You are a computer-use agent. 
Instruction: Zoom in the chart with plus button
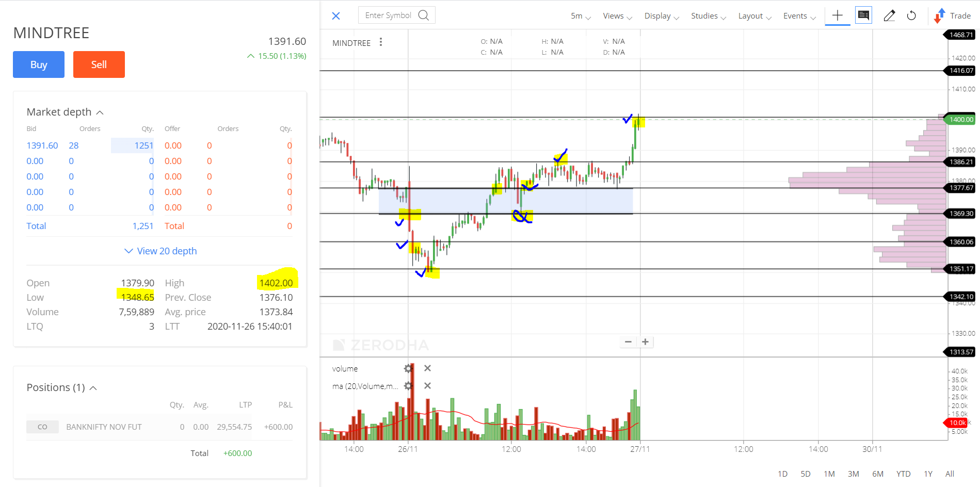(x=645, y=342)
